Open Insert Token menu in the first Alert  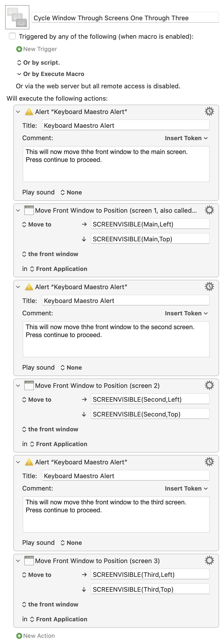[x=186, y=138]
